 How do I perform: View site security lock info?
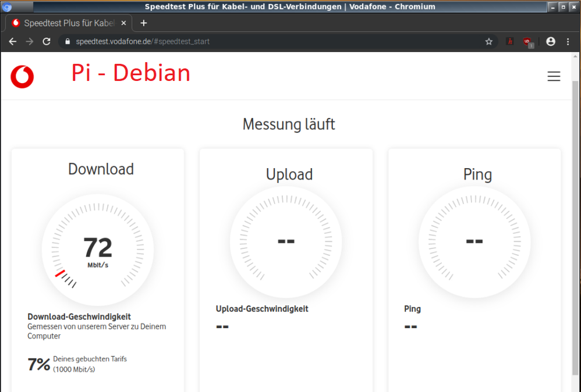(68, 41)
